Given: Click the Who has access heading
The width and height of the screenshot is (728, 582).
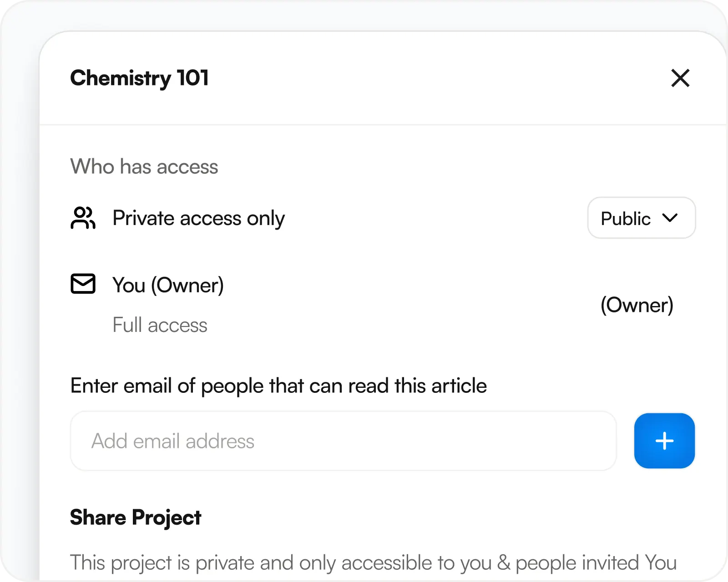Looking at the screenshot, I should click(x=144, y=166).
